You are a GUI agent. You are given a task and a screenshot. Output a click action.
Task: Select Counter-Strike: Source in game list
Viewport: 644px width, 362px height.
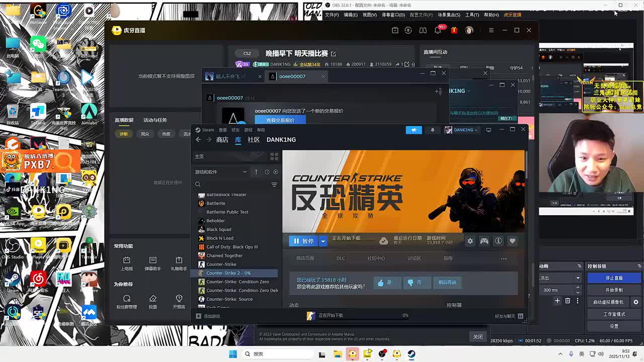(x=229, y=299)
